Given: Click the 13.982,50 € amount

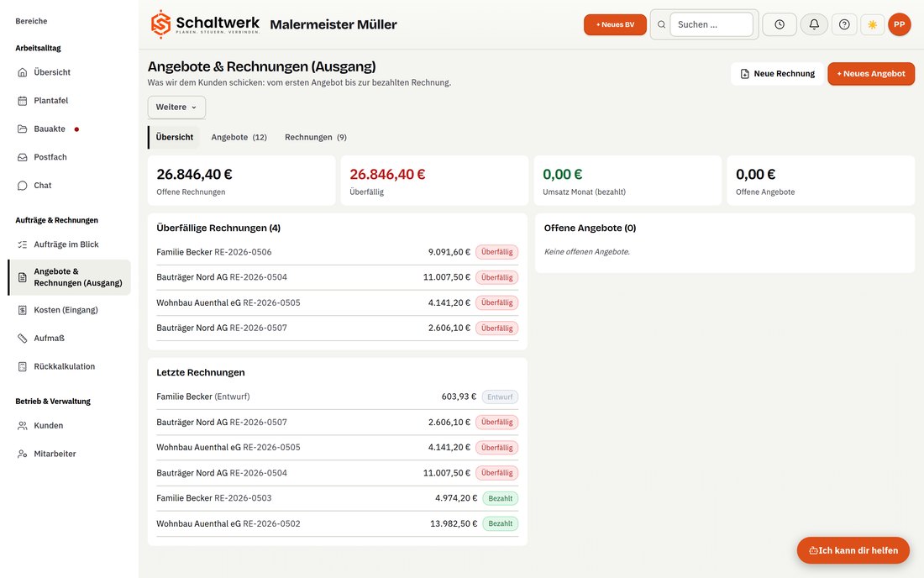Looking at the screenshot, I should click(x=454, y=523).
